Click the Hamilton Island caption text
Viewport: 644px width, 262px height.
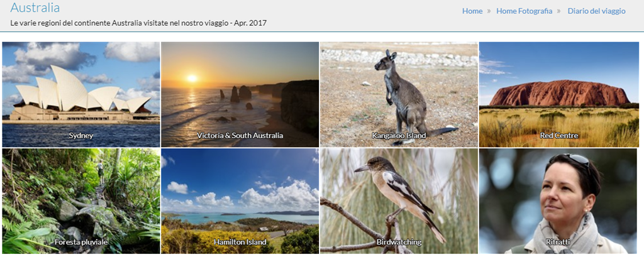tap(240, 242)
